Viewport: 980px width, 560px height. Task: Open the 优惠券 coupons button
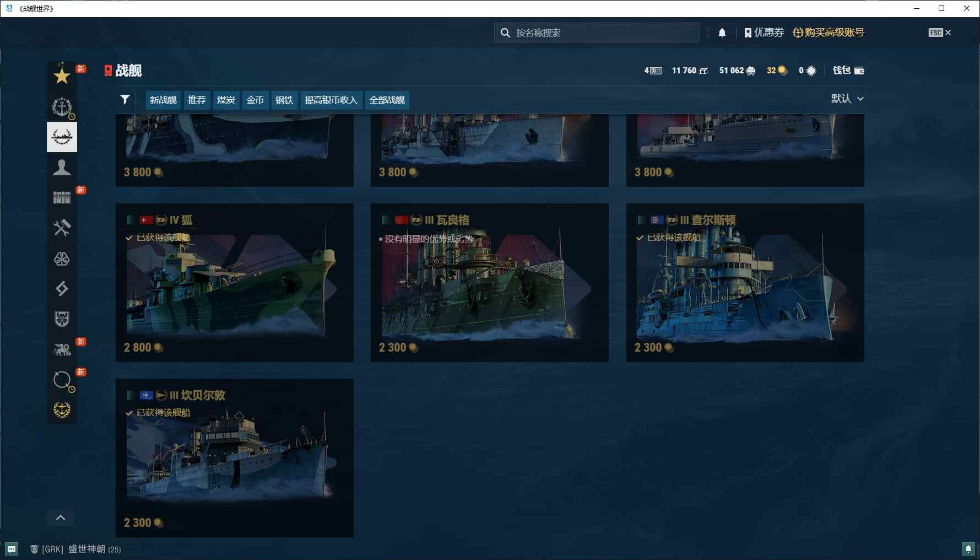(x=764, y=33)
